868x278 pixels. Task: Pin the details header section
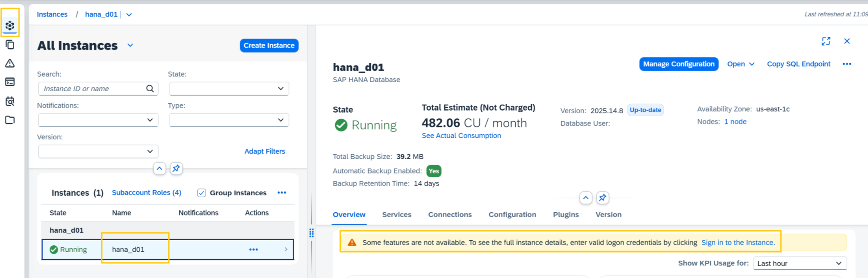coord(602,198)
